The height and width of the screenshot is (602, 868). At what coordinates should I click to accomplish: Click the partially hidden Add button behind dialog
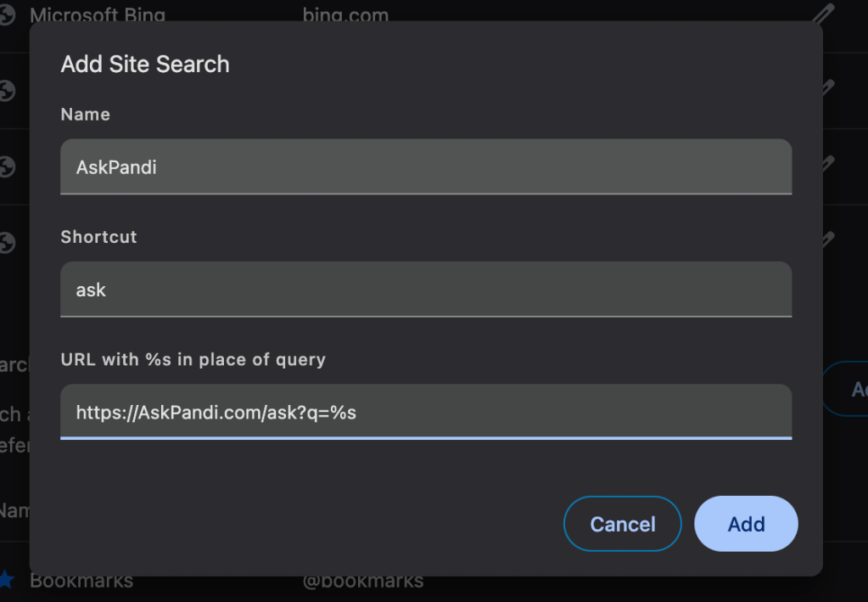point(853,389)
